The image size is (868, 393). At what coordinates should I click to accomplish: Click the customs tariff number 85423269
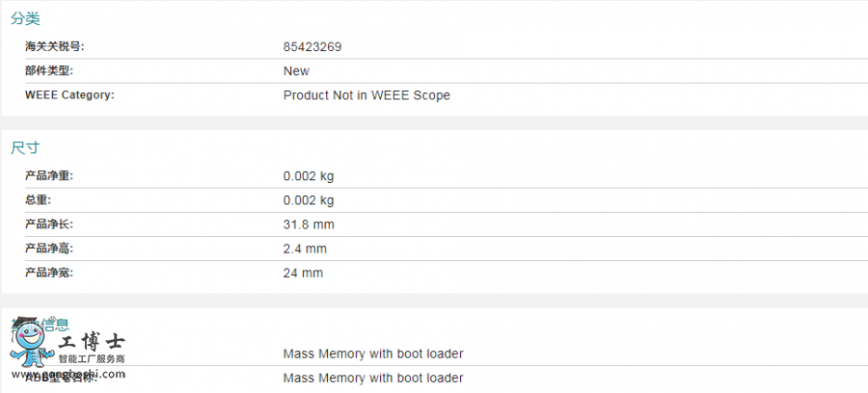312,47
